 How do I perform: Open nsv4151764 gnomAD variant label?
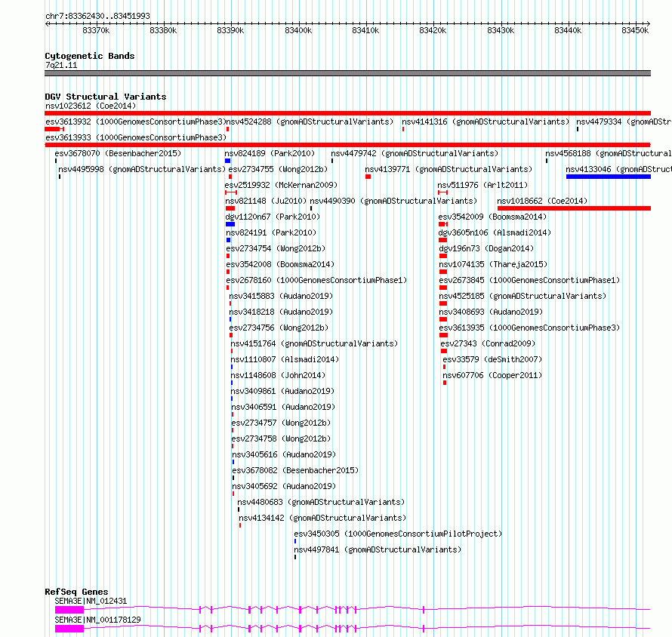pos(315,343)
